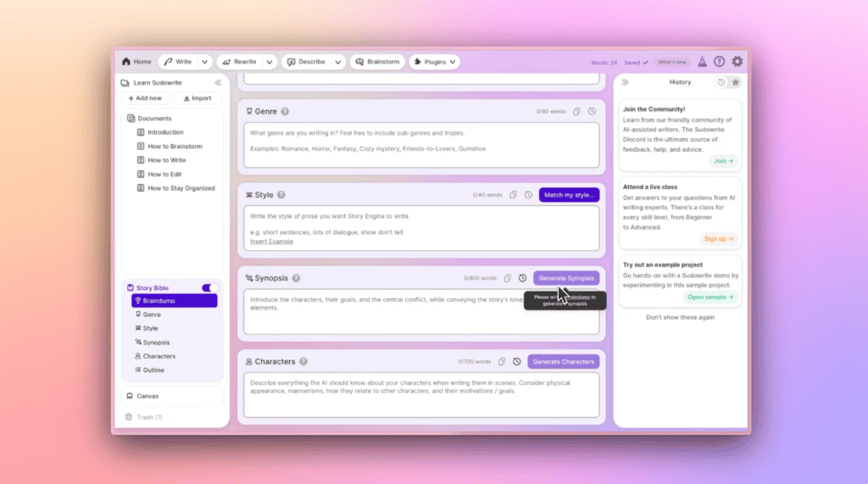Copy the Characters field contents
The height and width of the screenshot is (484, 868).
(x=502, y=362)
